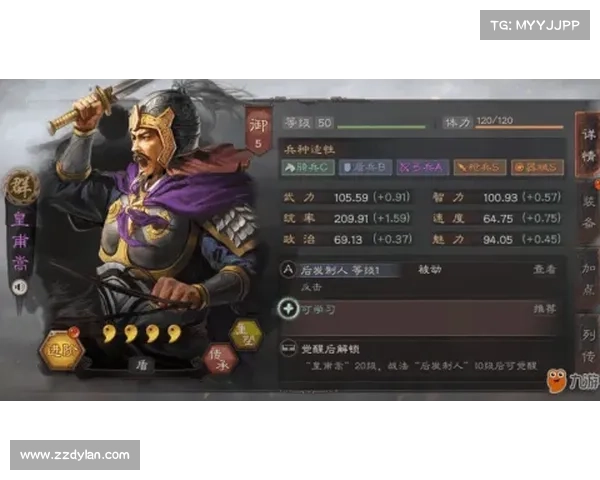Select the 器械S troop type badge
This screenshot has width=600, height=480.
pos(537,167)
